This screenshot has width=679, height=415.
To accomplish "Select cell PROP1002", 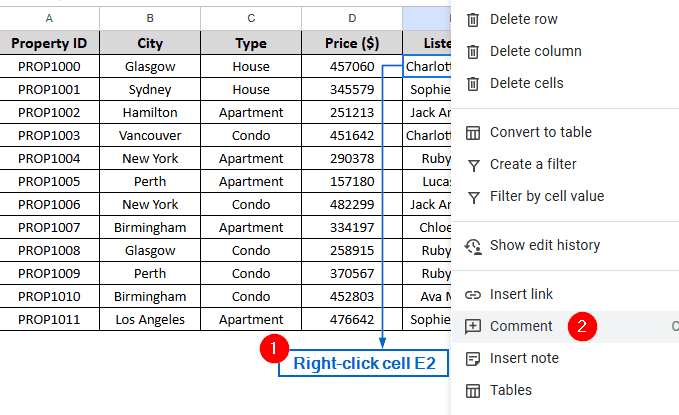I will 49,113.
